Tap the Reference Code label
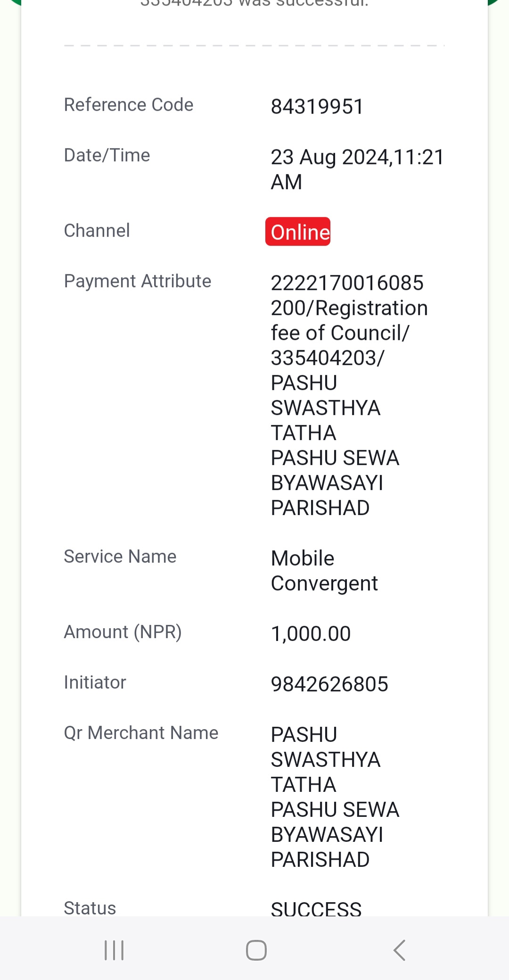The height and width of the screenshot is (980, 509). tap(129, 105)
